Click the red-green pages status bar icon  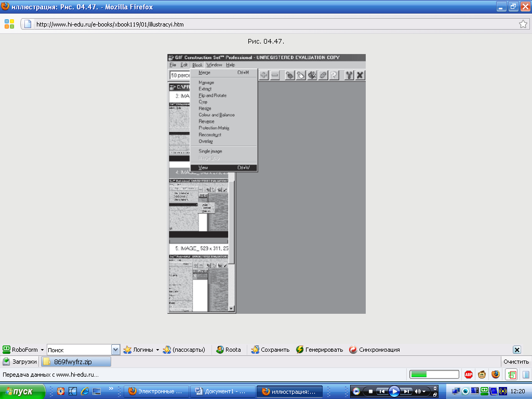[x=511, y=375]
